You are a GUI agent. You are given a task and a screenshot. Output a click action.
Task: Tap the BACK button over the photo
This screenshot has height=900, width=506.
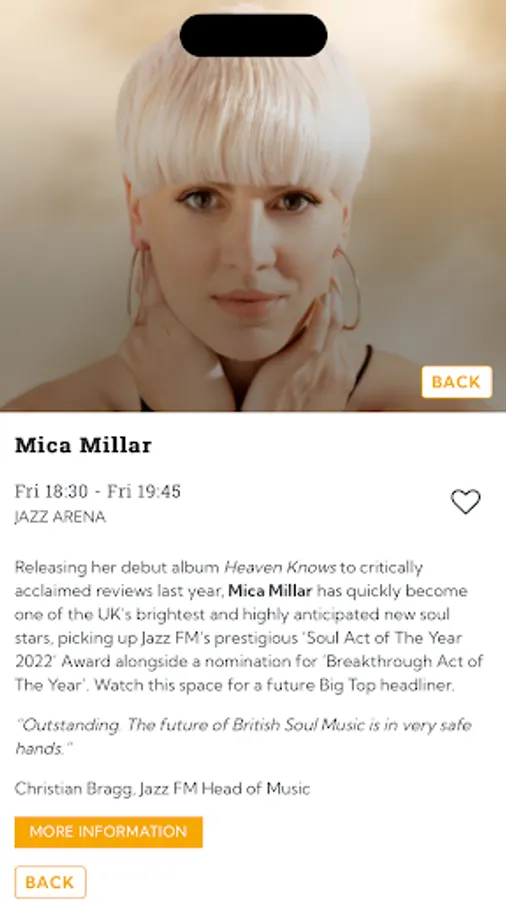(457, 382)
